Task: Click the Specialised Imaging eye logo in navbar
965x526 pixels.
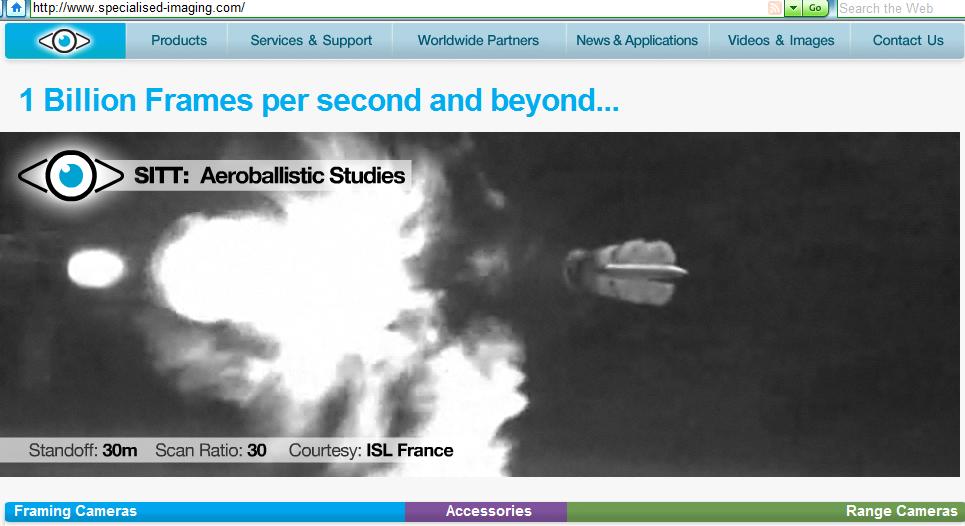Action: 65,41
